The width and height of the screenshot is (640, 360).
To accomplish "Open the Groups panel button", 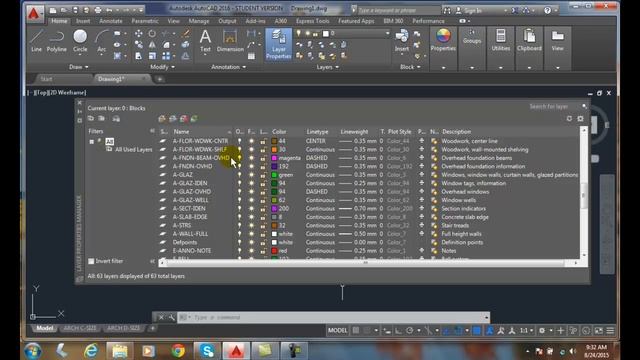I will 472,37.
